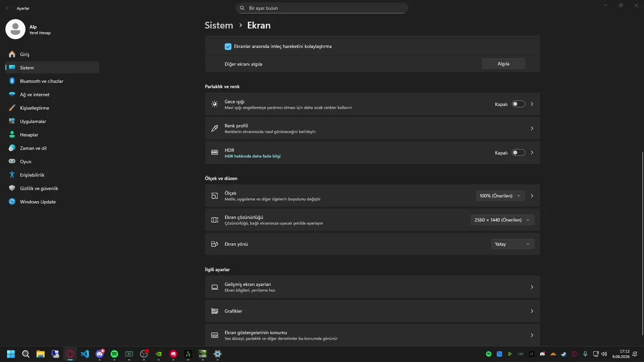The height and width of the screenshot is (362, 644).
Task: Click the Ekran yönü rotation icon
Action: [215, 244]
